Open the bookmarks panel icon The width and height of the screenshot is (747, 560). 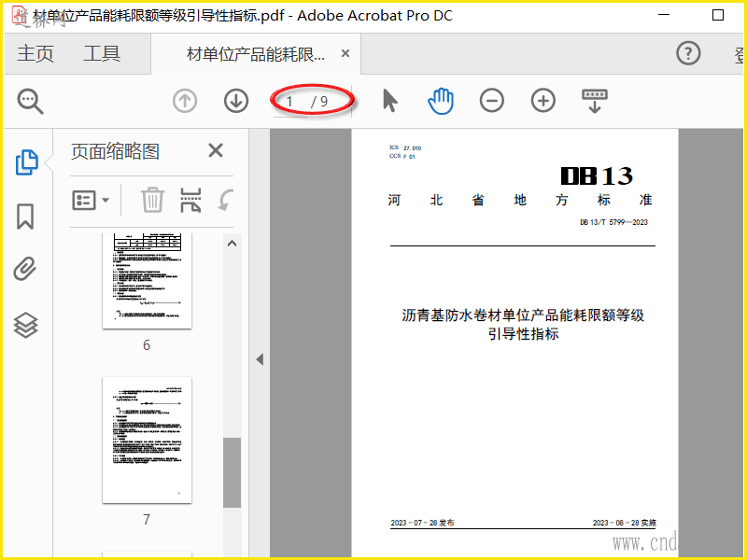[25, 217]
